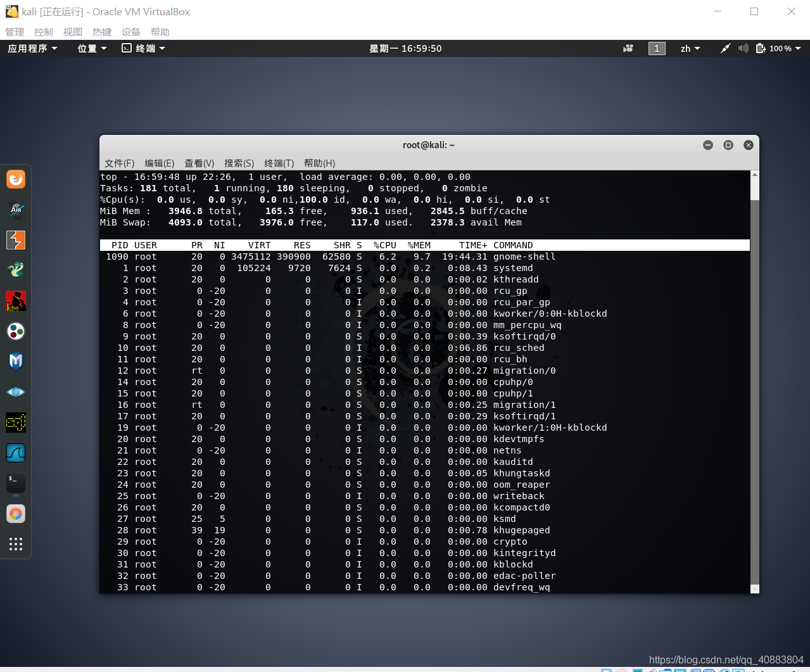Open VirtualBox 帮助 menu
The width and height of the screenshot is (810, 672).
[x=160, y=32]
